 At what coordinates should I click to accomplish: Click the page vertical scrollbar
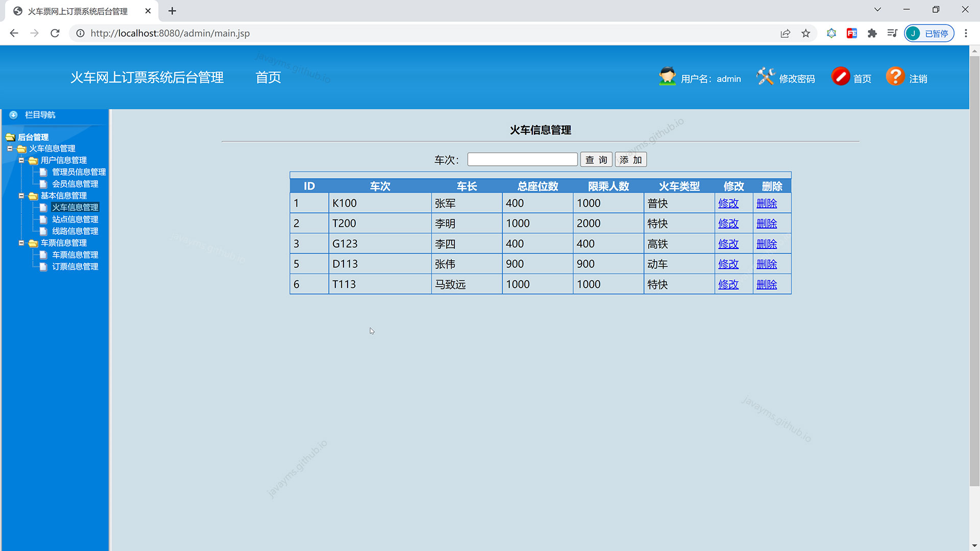974,270
